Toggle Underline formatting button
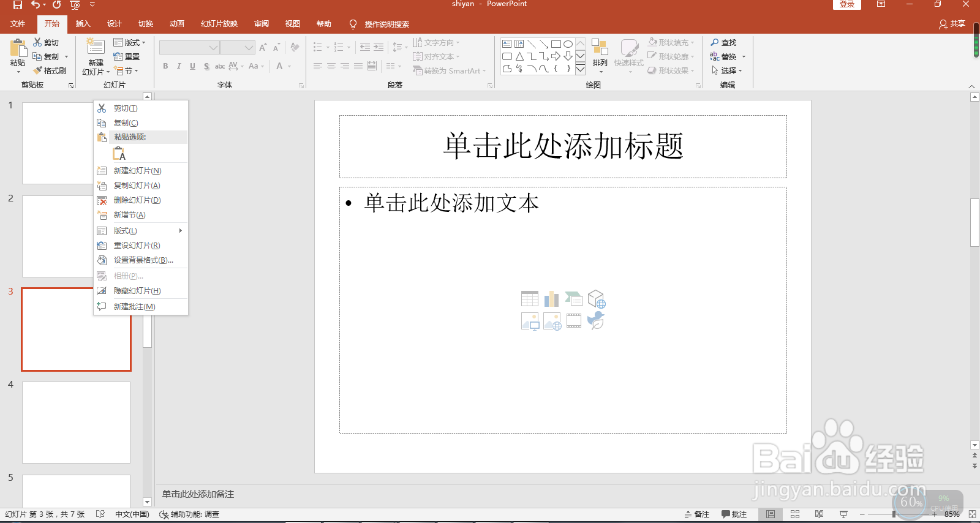The width and height of the screenshot is (980, 523). click(192, 66)
